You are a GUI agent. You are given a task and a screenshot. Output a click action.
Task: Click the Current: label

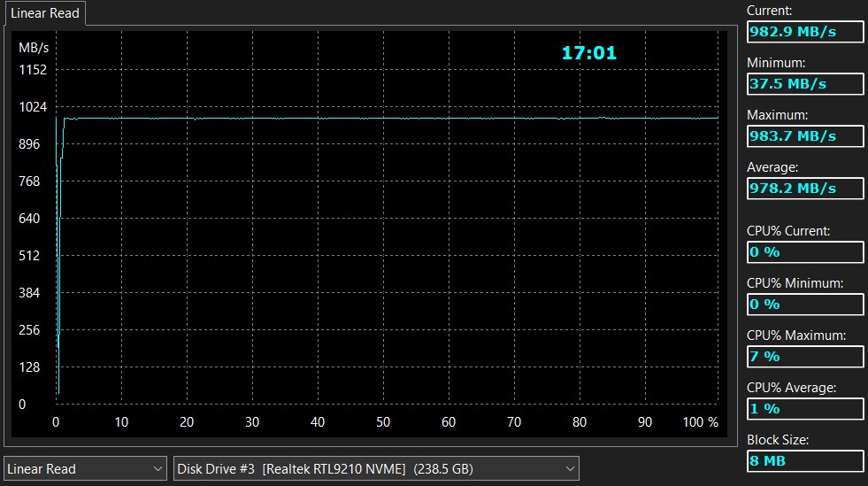769,11
